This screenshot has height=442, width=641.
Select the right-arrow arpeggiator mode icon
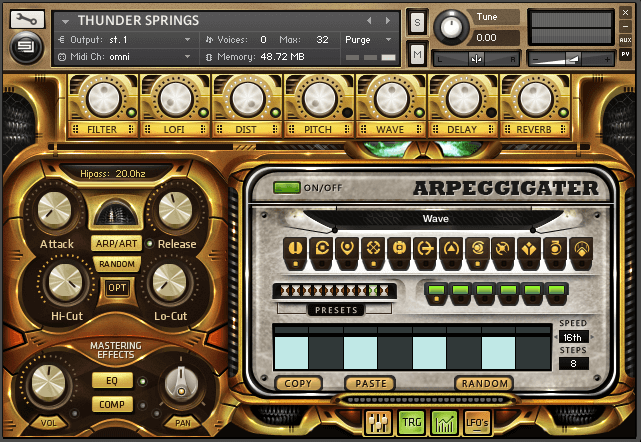click(x=424, y=250)
